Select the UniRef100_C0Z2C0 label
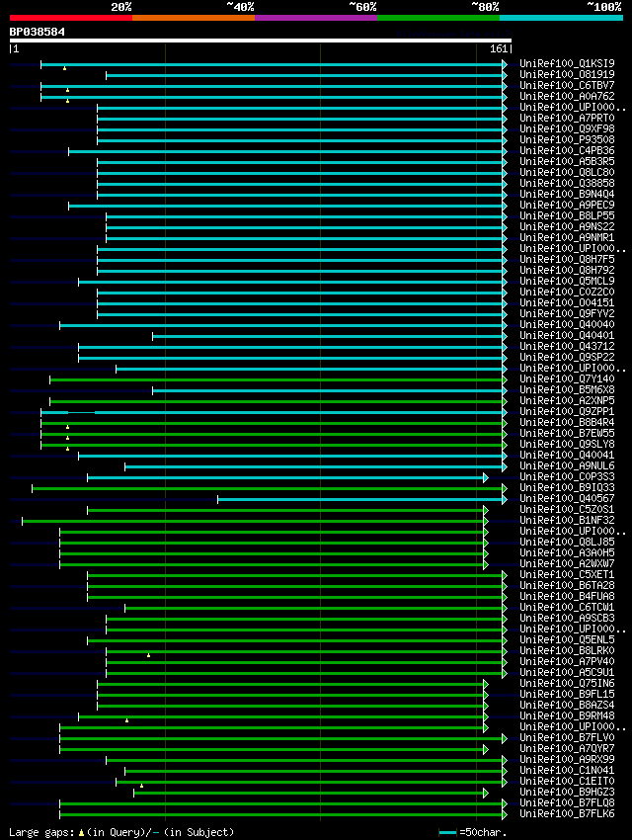Viewport: 632px width, 840px height. tap(567, 292)
